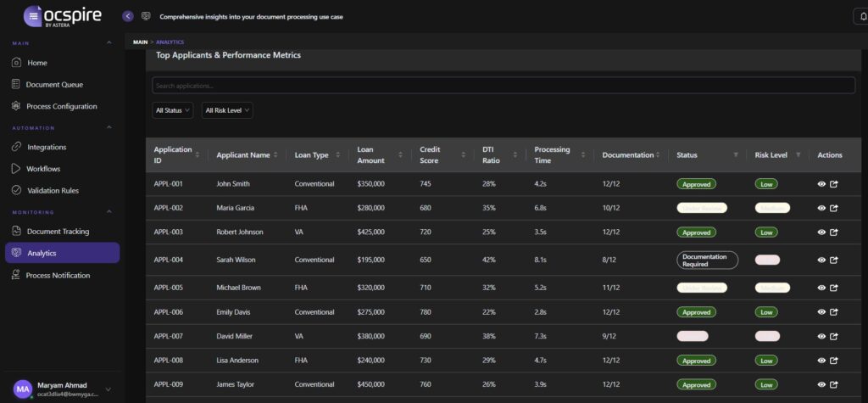The width and height of the screenshot is (868, 403).
Task: View APPL-006 Emily Davis with eye icon
Action: tap(821, 312)
